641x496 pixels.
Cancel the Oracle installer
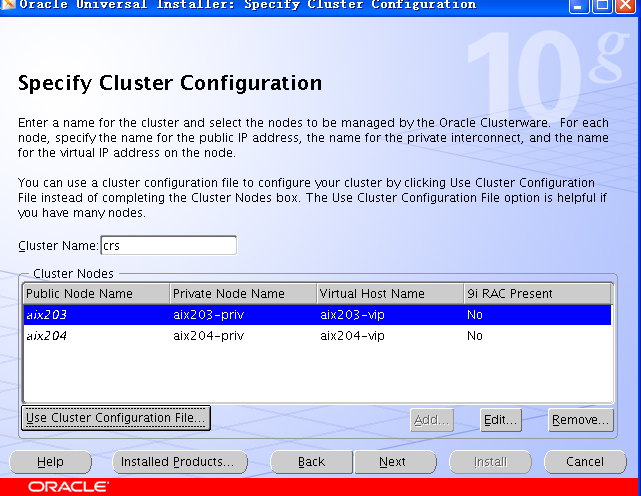pos(585,462)
